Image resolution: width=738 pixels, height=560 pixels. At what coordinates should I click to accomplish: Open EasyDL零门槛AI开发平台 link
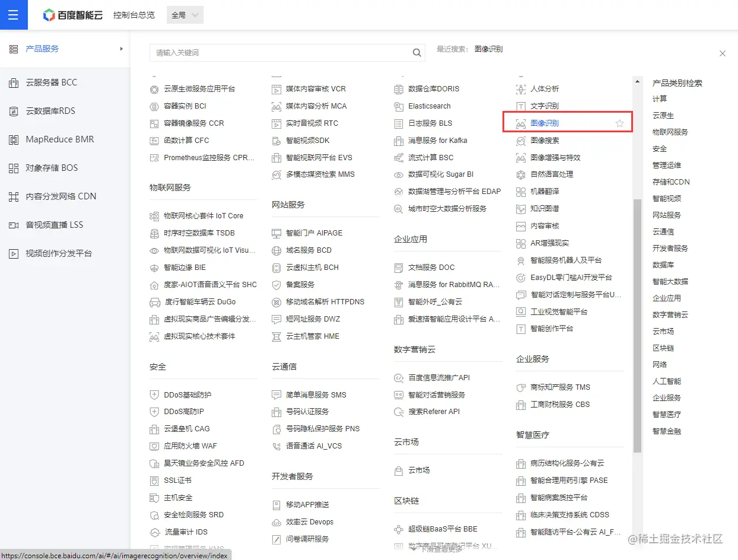[571, 278]
